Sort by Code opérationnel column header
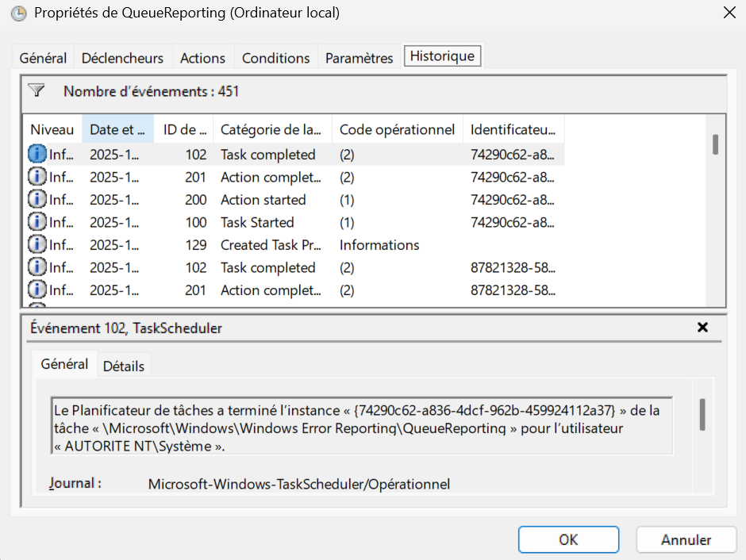 397,129
